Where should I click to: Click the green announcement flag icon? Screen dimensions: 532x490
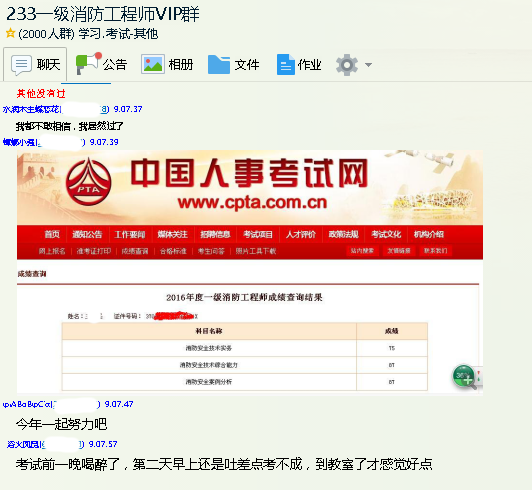pos(88,63)
